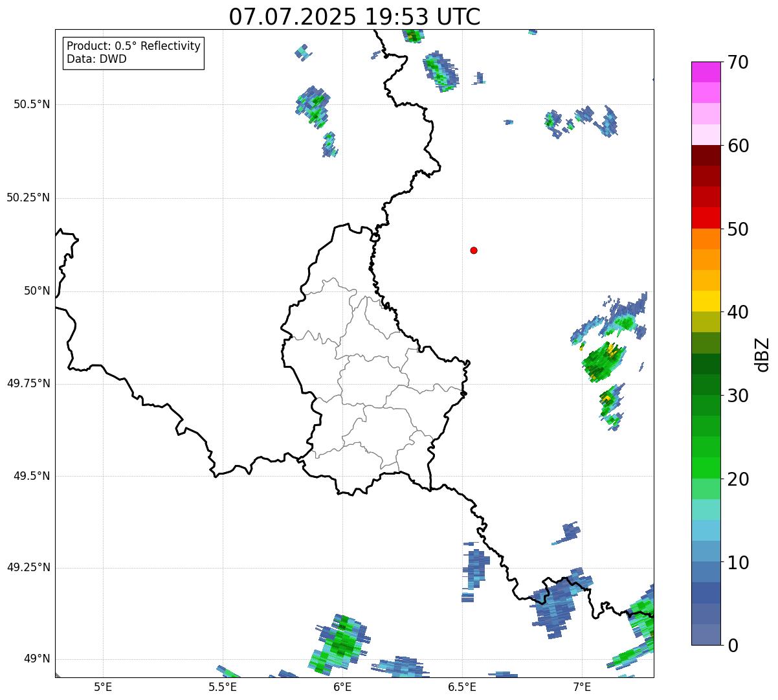Click the colorbar tick label '60'

tap(738, 146)
